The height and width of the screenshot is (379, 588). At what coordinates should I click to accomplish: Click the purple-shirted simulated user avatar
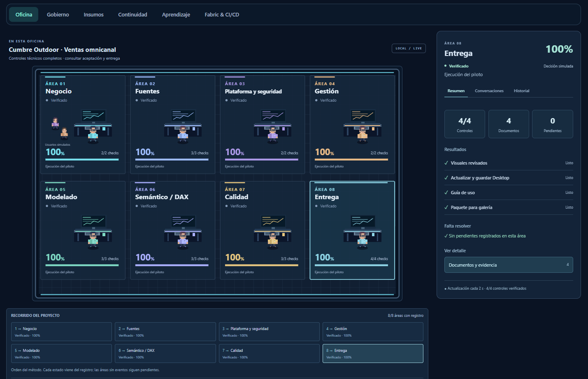click(x=55, y=123)
